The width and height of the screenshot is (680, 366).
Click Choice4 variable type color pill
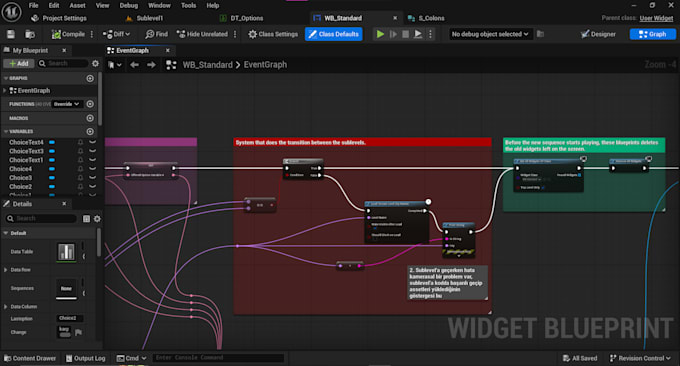point(52,169)
